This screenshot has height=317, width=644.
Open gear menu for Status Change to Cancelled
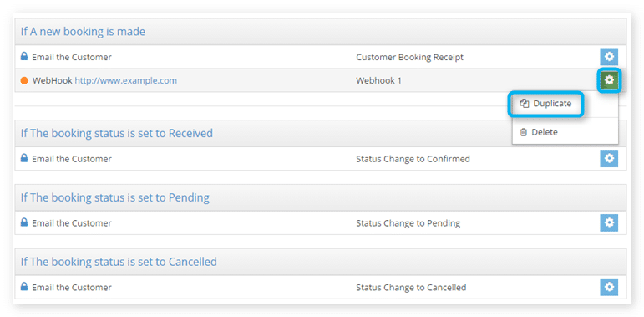click(609, 287)
